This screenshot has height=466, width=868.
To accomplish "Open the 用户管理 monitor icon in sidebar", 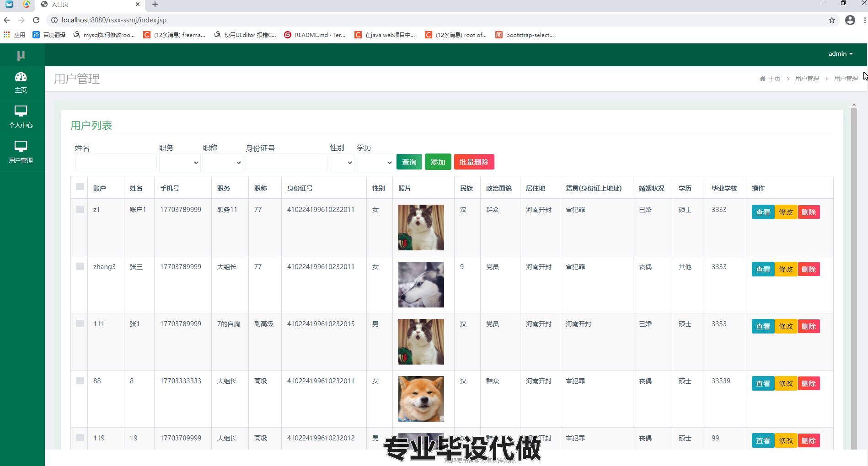I will (21, 146).
